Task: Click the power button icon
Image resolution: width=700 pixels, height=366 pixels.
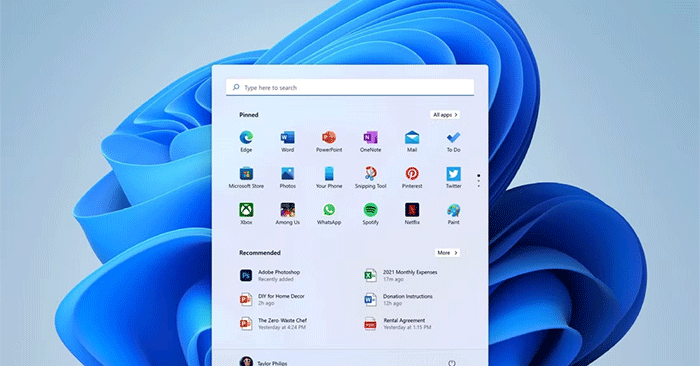Action: (451, 363)
